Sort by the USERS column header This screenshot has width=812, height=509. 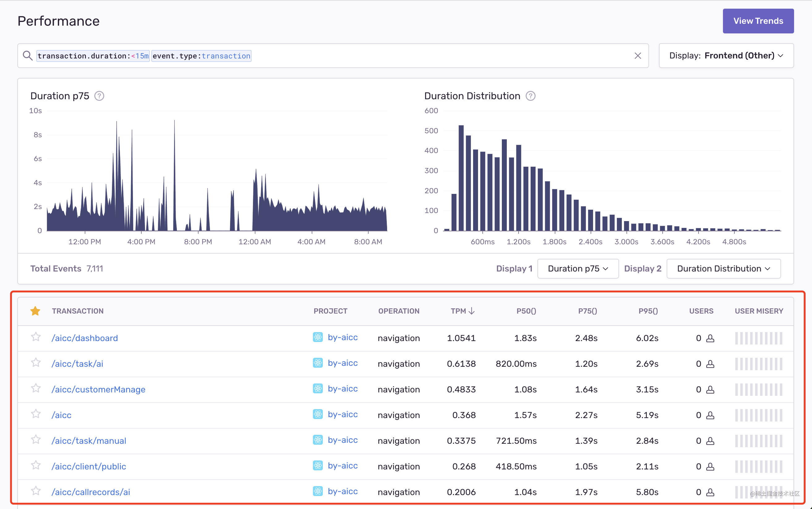coord(701,311)
